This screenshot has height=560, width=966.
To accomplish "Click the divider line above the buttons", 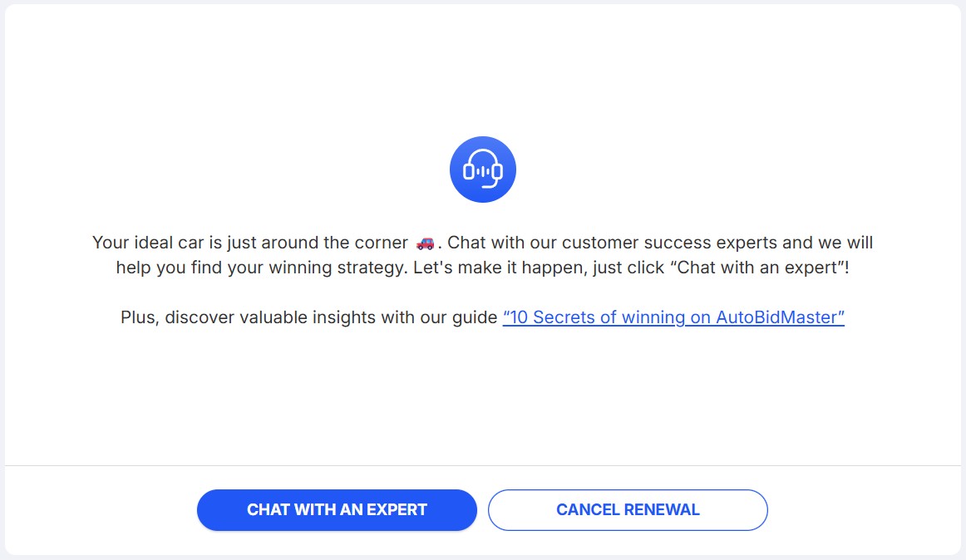I will (x=483, y=465).
